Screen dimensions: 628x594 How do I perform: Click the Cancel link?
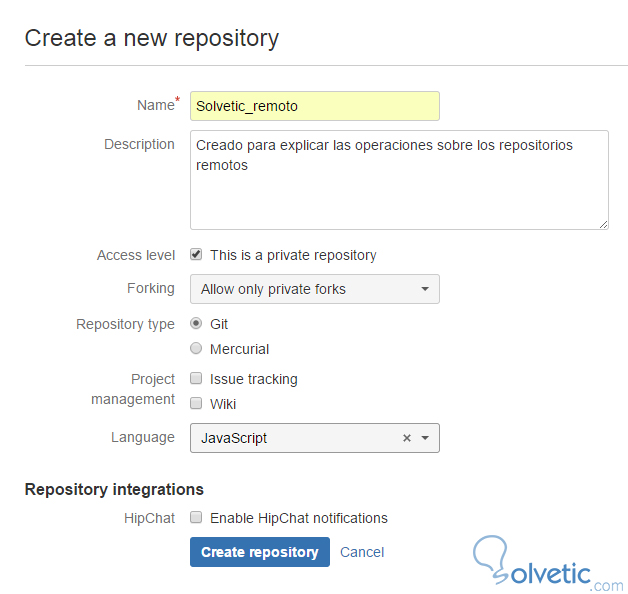[362, 552]
